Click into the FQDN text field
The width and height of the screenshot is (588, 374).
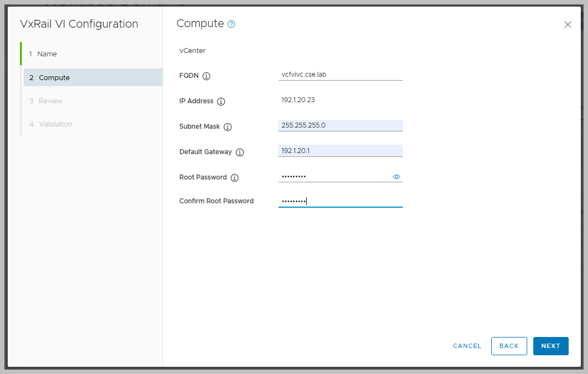pyautogui.click(x=340, y=75)
